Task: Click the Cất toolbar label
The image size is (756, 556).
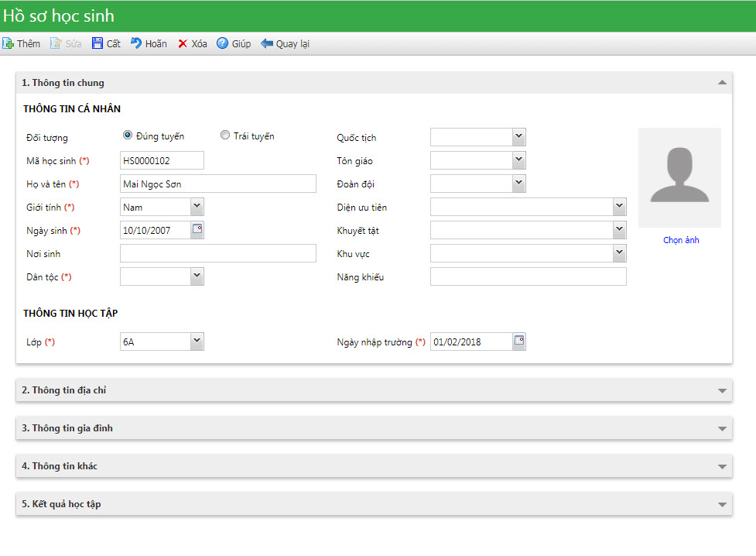Action: [113, 44]
